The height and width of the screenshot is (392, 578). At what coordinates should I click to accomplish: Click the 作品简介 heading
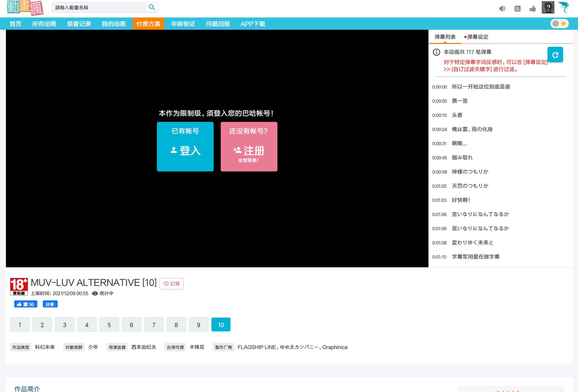27,388
